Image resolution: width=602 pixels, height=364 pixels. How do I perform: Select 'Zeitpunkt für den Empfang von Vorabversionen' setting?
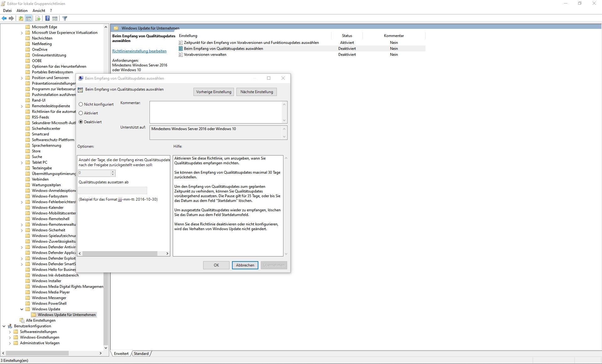click(251, 43)
